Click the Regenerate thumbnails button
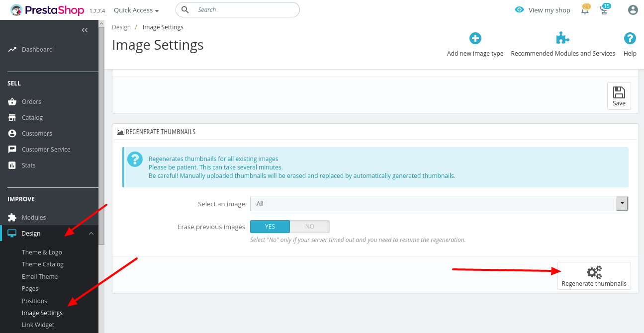Viewport: 644px width, 333px height. pos(594,276)
